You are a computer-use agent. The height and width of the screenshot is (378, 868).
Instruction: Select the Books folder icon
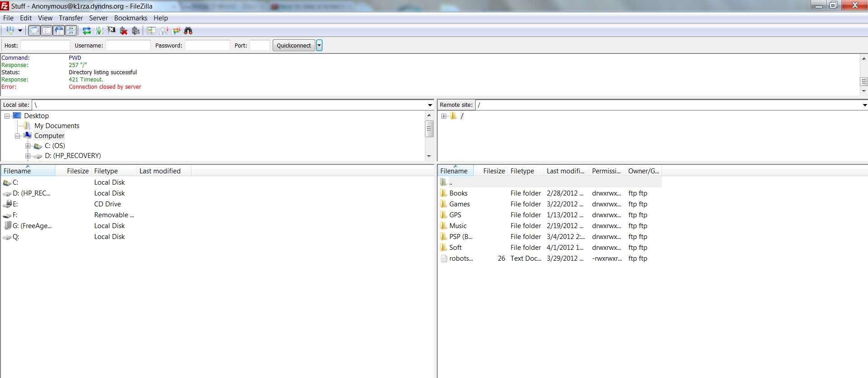coord(444,193)
